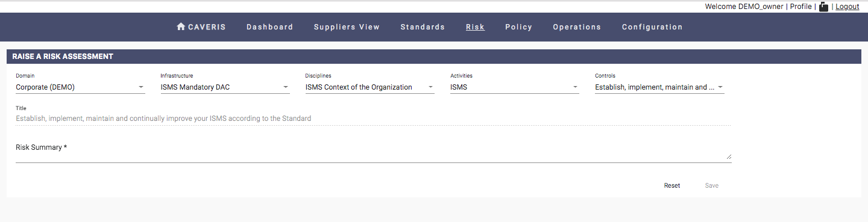Click the briefcase icon beside Profile
The height and width of the screenshot is (222, 868).
823,7
